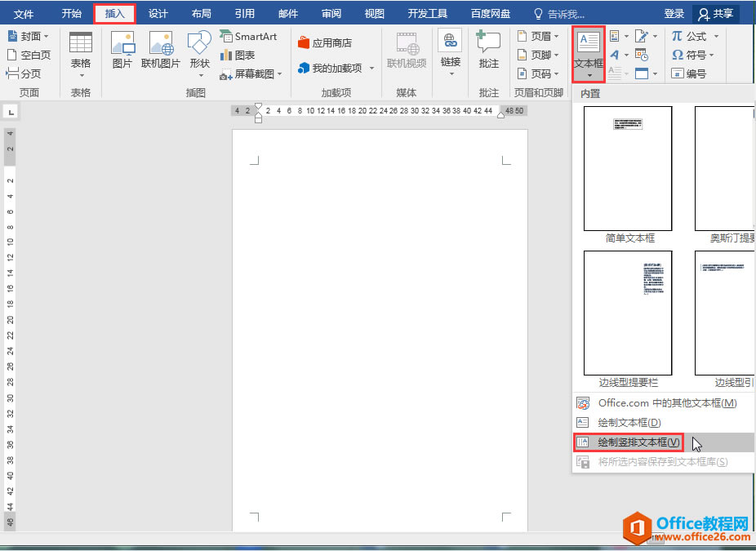Expand the 表格 dropdown arrow

(x=81, y=76)
